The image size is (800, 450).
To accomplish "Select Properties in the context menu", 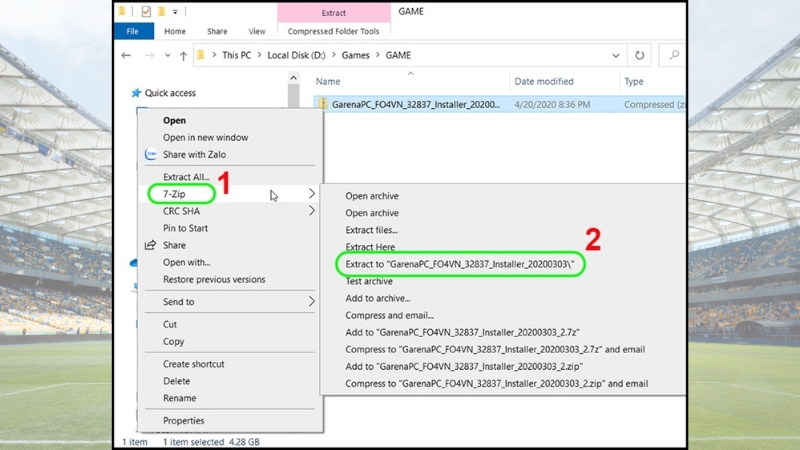I will tap(184, 421).
